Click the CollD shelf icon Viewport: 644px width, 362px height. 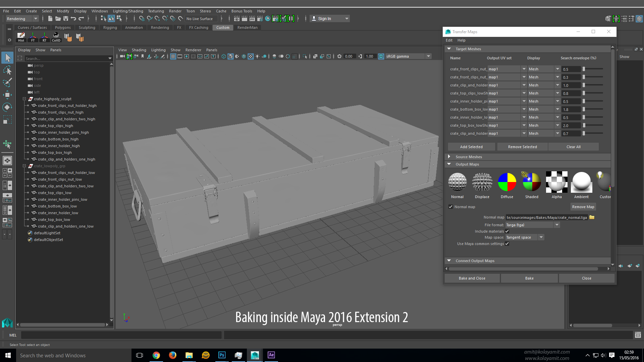coord(56,37)
